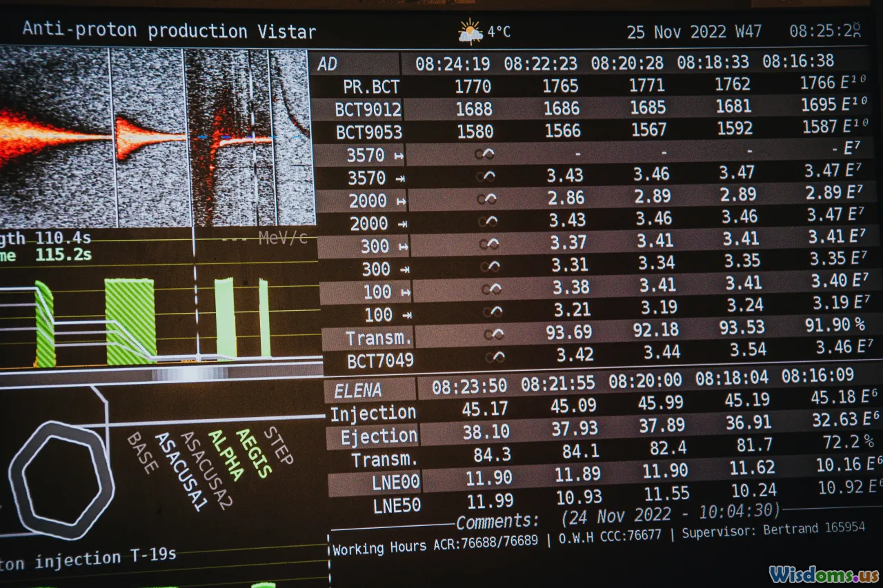
Task: Select the AEGIS experiment label
Action: point(253,452)
